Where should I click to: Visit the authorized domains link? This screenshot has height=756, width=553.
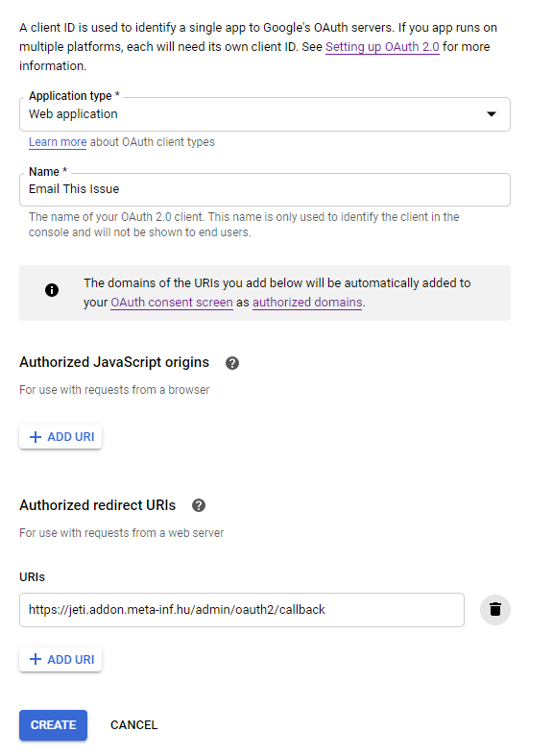[x=307, y=303]
